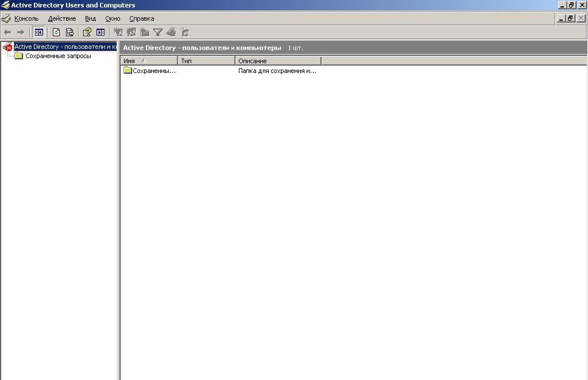The height and width of the screenshot is (380, 588).
Task: Restore down the main window from the title bar
Action: 571,5
